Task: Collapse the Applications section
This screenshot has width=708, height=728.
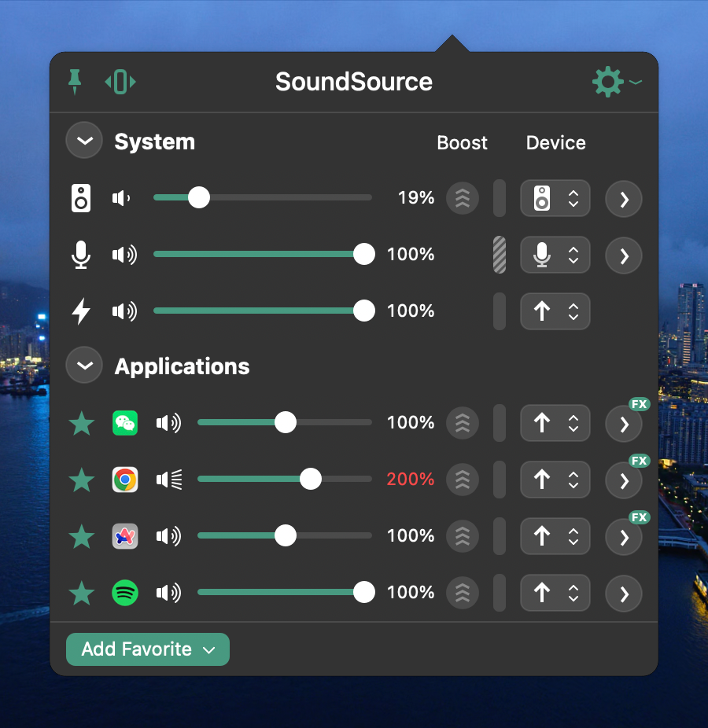Action: pos(84,366)
